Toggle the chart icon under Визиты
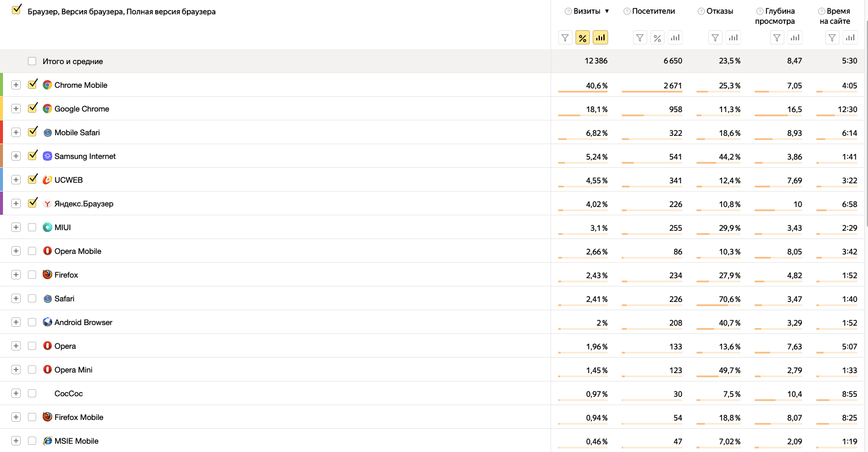868x452 pixels. 600,38
